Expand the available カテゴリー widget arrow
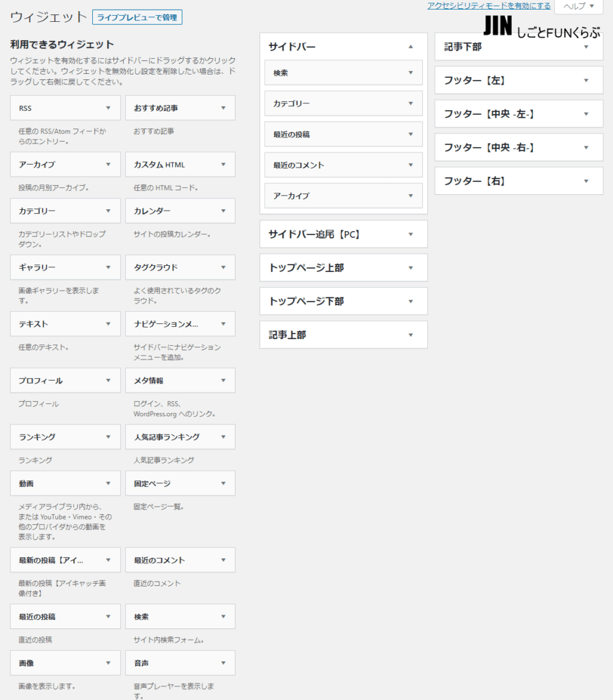This screenshot has width=613, height=700. point(108,211)
